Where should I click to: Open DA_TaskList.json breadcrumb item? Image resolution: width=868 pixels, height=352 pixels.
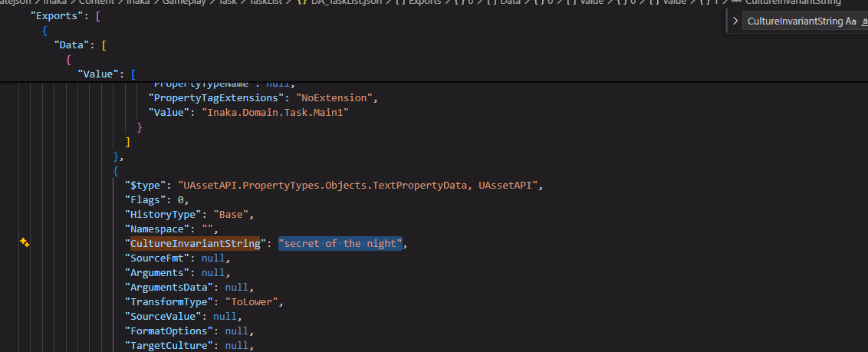coord(344,2)
